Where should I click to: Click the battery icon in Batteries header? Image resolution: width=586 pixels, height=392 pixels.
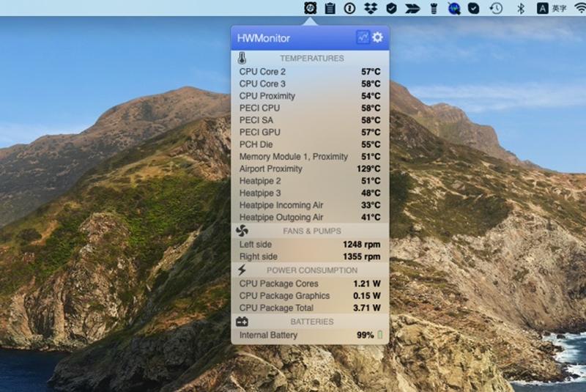(242, 321)
